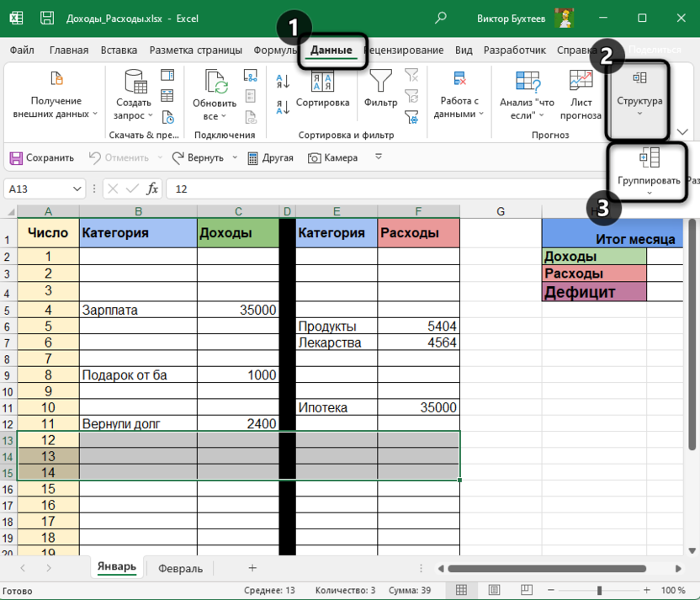Open the Name Box dropdown arrow
Screen dimensions: 700x600
click(77, 189)
